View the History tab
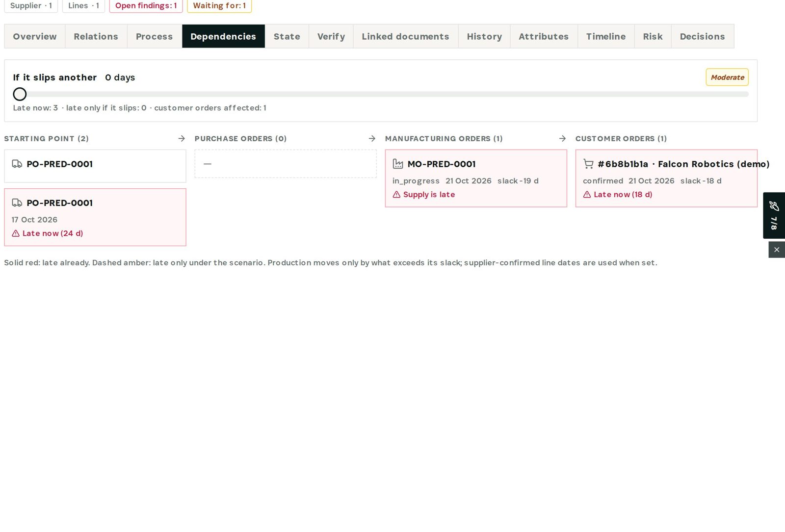The image size is (785, 532). click(x=484, y=36)
